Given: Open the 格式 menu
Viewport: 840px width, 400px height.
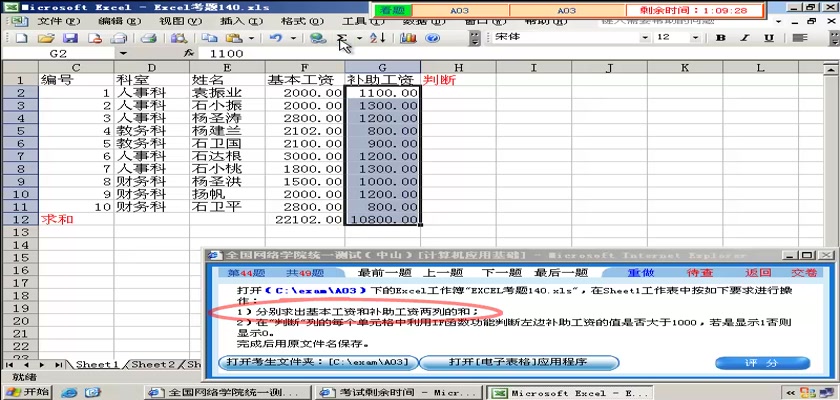Looking at the screenshot, I should [302, 21].
